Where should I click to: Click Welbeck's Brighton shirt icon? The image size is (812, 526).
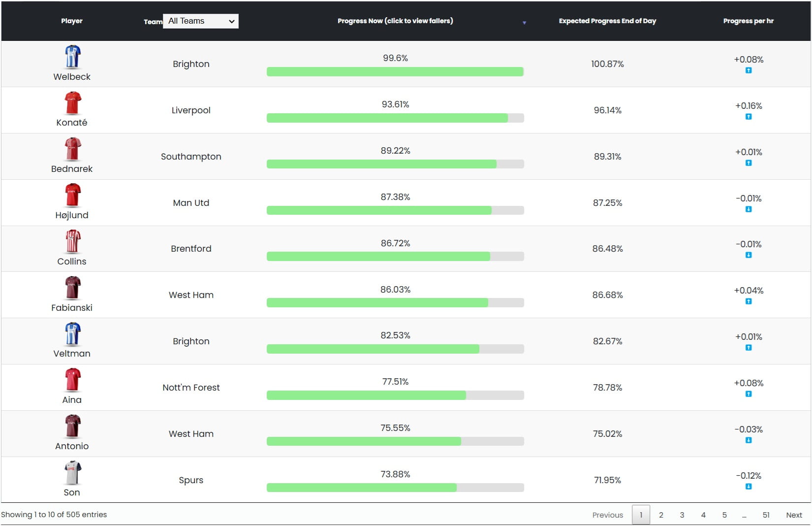72,56
